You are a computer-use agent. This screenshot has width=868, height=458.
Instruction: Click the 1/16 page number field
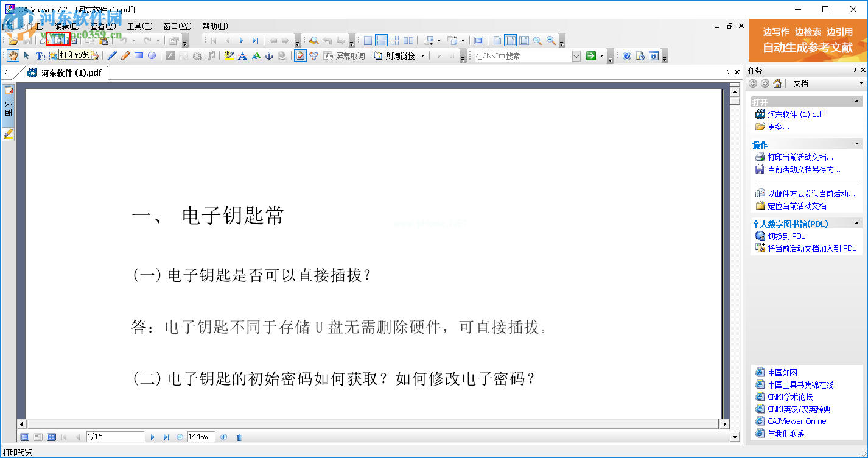(x=115, y=437)
